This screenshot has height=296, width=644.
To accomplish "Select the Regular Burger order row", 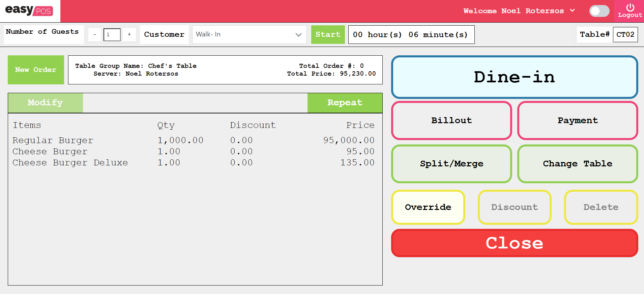I will (x=194, y=140).
